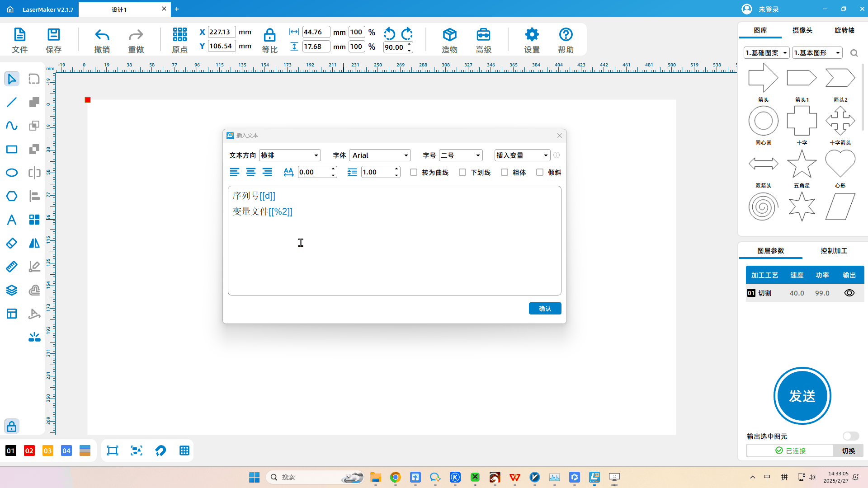Align text left in the dialog

(x=234, y=172)
